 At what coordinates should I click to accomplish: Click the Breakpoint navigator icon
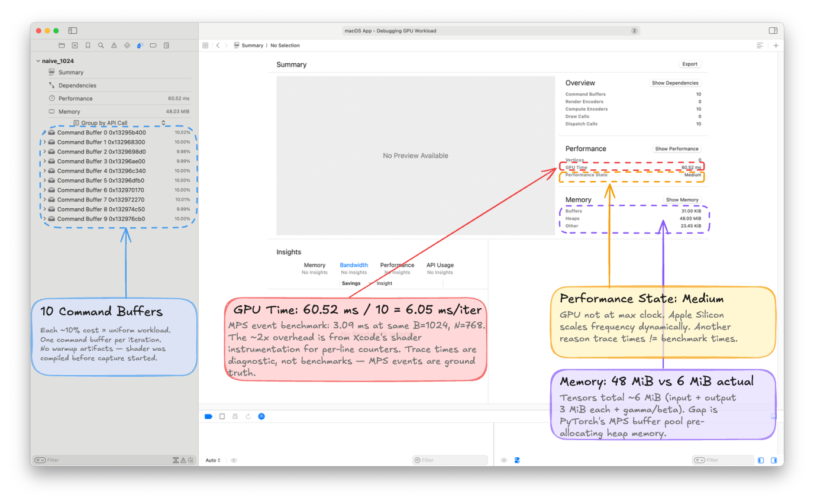tap(153, 46)
